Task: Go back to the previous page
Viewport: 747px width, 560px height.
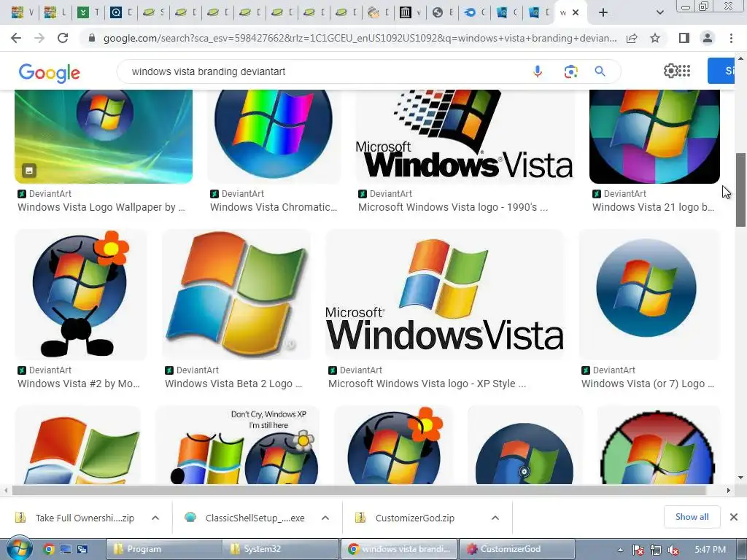Action: pos(16,38)
